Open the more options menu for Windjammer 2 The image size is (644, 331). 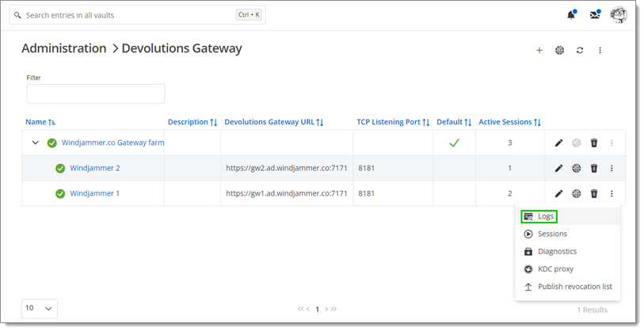coord(612,169)
